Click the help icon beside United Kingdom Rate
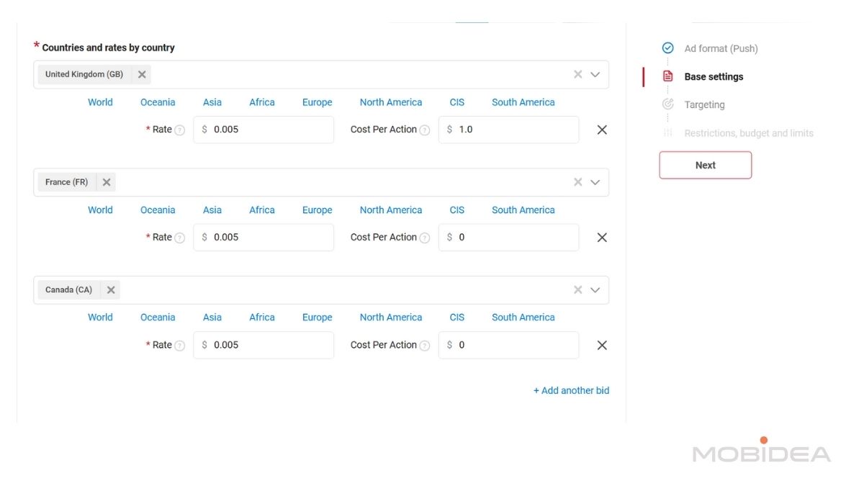The image size is (864, 504). [180, 130]
